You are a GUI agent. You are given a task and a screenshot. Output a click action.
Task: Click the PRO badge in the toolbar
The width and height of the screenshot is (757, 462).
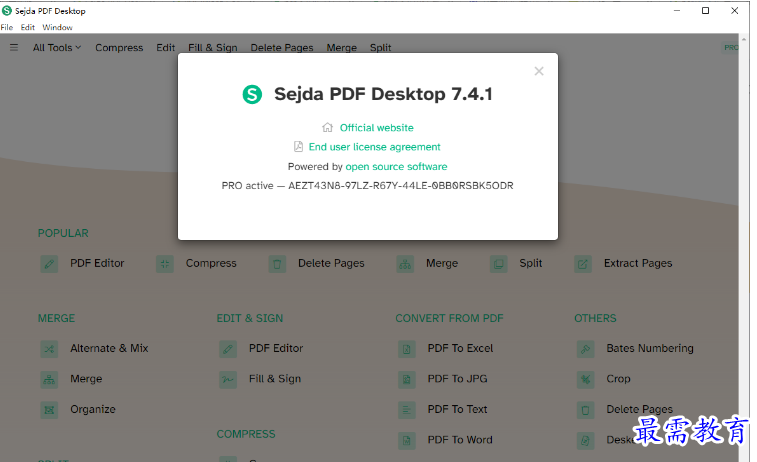[x=730, y=47]
